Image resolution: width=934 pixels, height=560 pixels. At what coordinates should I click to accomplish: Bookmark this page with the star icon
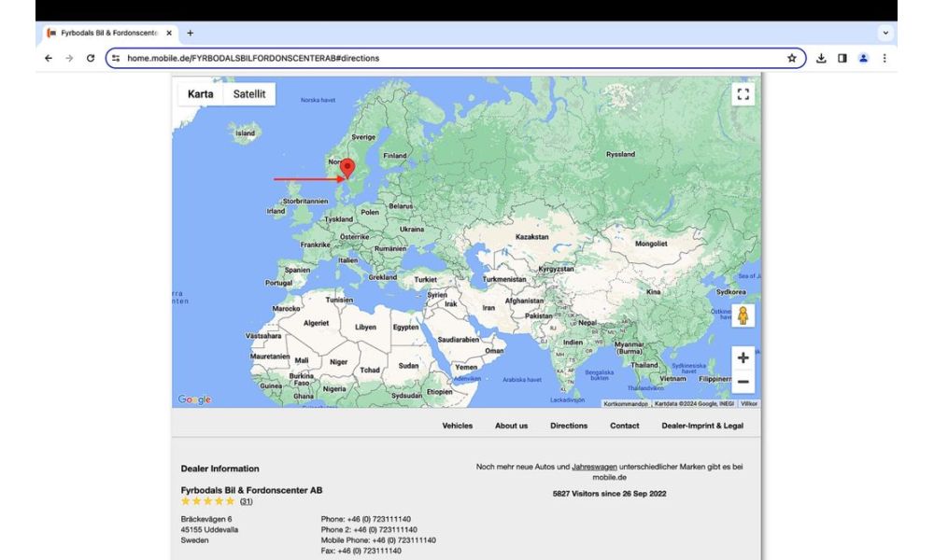click(x=792, y=58)
